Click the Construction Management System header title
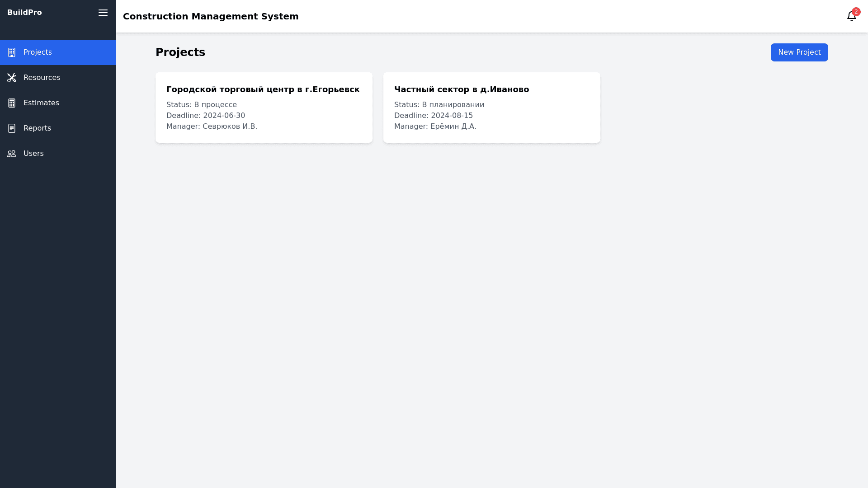This screenshot has height=488, width=868. coord(211,16)
